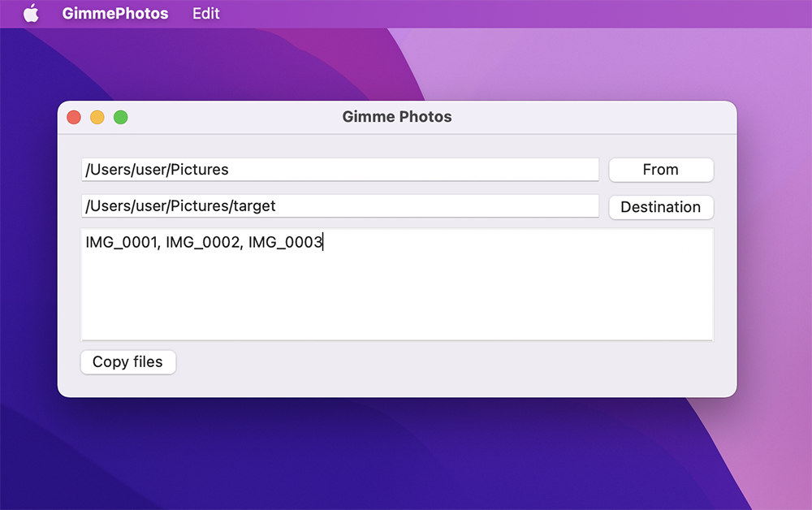Click empty window area right of Copy files

pyautogui.click(x=447, y=363)
